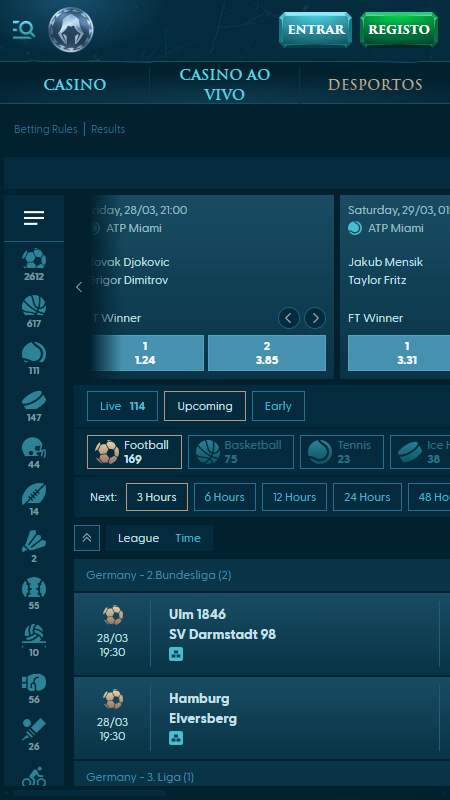Show next market in Djokovic card
The height and width of the screenshot is (800, 450).
pos(315,318)
